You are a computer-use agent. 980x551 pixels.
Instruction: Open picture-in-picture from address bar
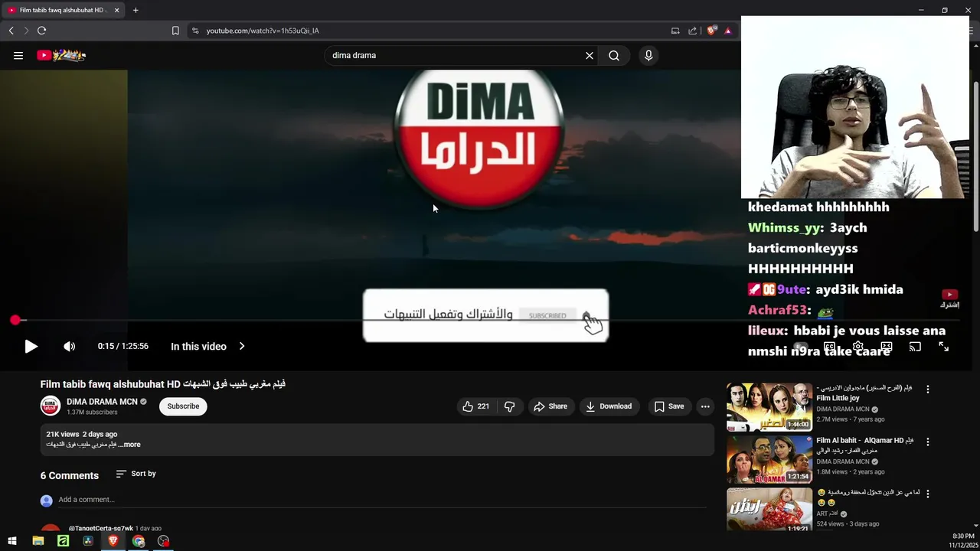pyautogui.click(x=675, y=31)
